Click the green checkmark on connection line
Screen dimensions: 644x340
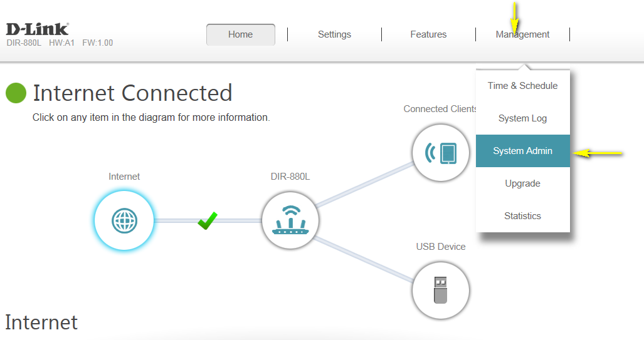(x=207, y=220)
